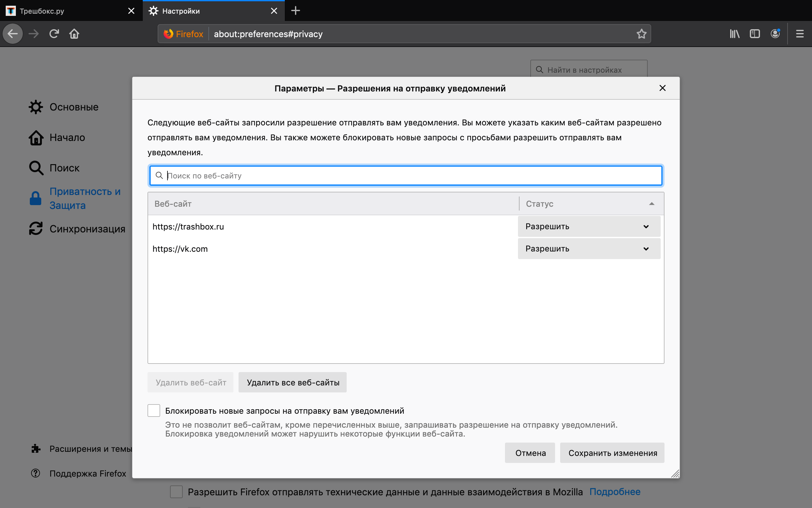This screenshot has height=508, width=812.
Task: Click Сохранить изменения button
Action: coord(612,453)
